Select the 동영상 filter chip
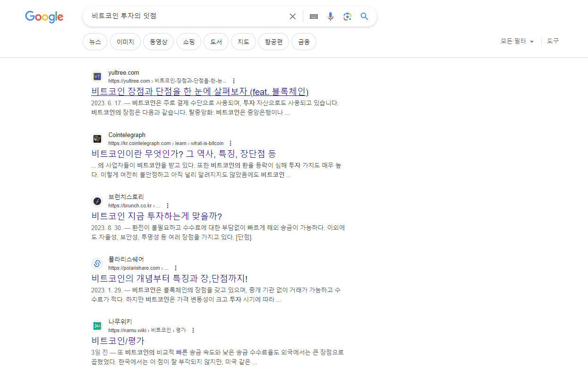 159,42
